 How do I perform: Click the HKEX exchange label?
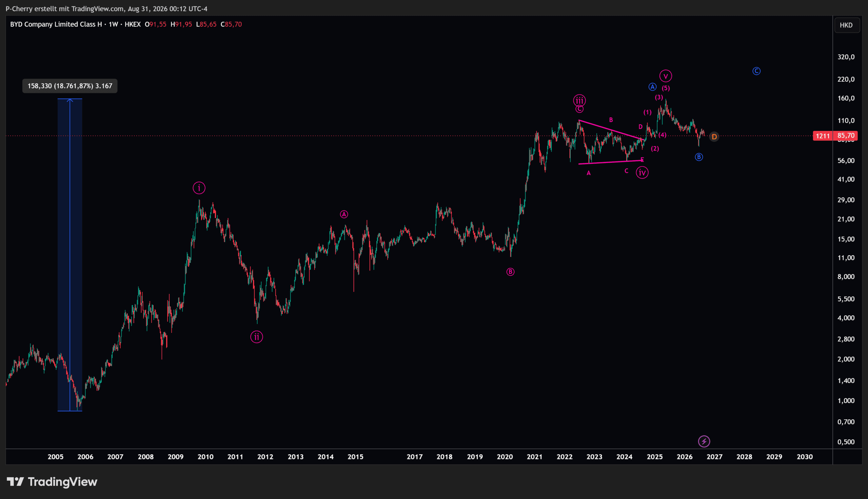[x=133, y=24]
